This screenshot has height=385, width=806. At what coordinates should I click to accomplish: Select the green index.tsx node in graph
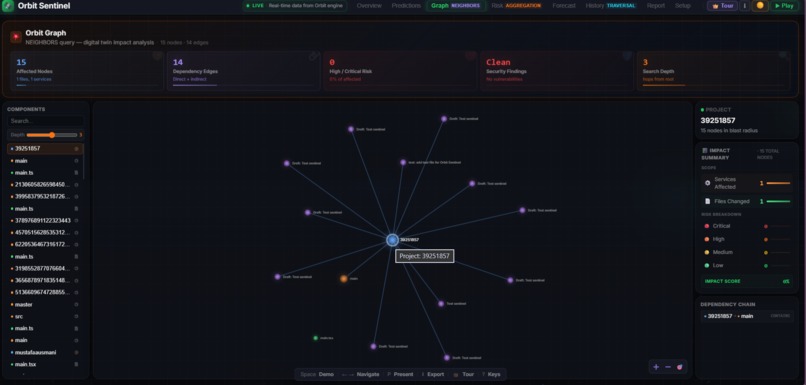click(316, 338)
